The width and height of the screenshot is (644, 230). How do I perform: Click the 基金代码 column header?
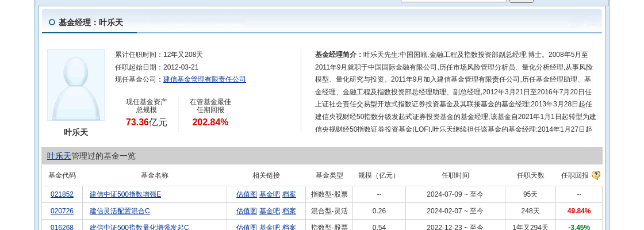click(x=62, y=175)
